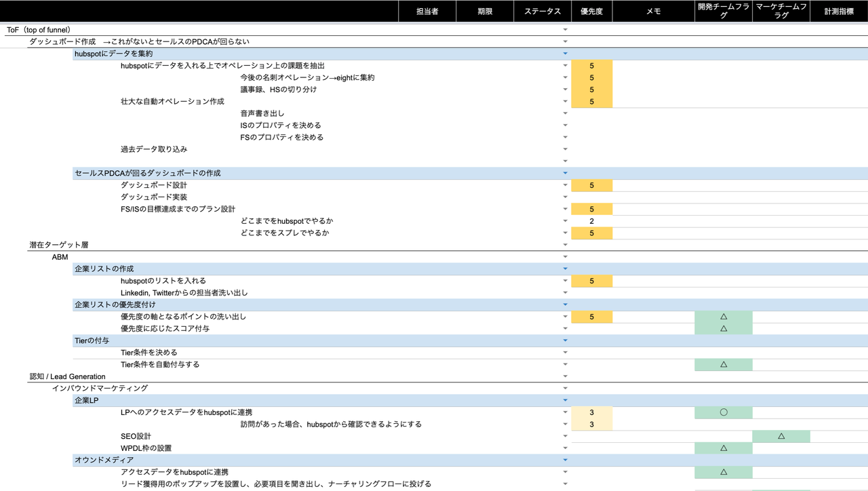The height and width of the screenshot is (491, 868).
Task: Click priority cell 5 for hubspotのリストを入れる
Action: coord(592,281)
